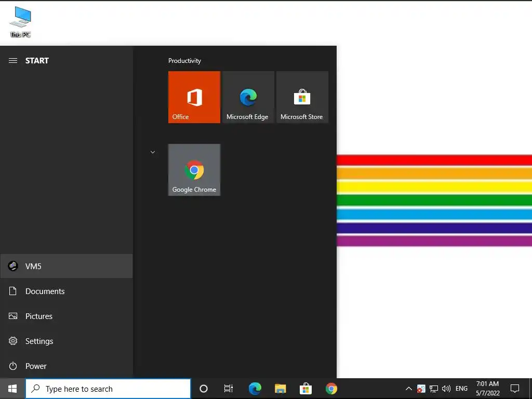
Task: Show hidden system tray icons
Action: (409, 389)
